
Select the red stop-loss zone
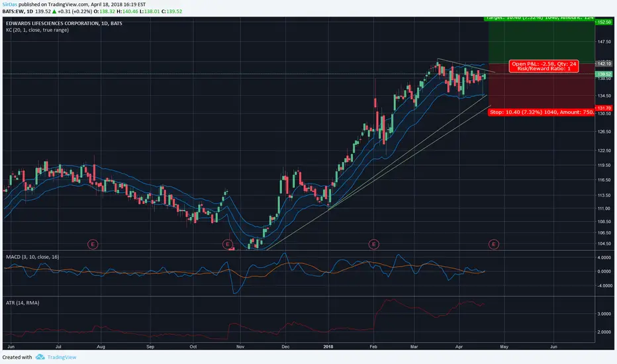coord(542,86)
